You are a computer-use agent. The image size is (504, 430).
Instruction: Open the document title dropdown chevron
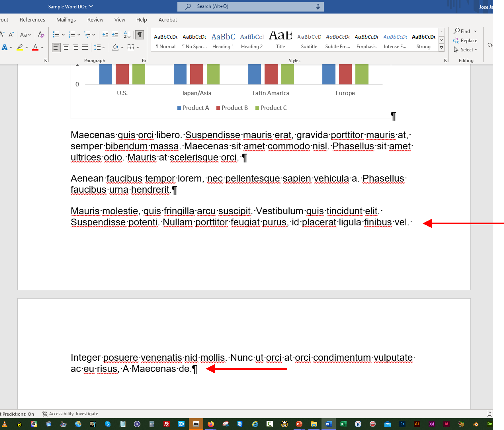pyautogui.click(x=91, y=6)
